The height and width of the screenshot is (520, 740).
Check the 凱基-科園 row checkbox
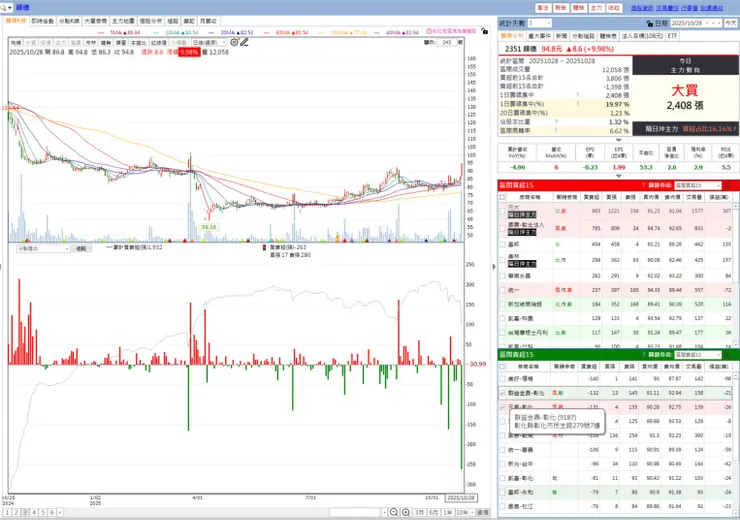click(x=503, y=319)
